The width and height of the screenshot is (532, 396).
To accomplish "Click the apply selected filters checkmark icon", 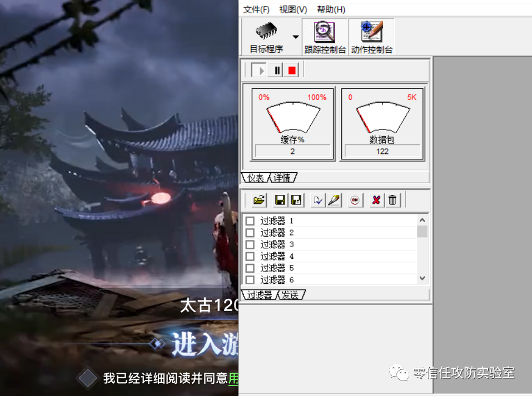I will pos(318,200).
